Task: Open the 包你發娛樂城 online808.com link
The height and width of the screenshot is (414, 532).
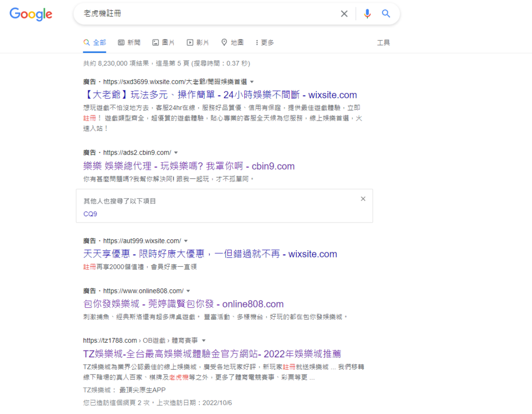Action: pos(183,304)
